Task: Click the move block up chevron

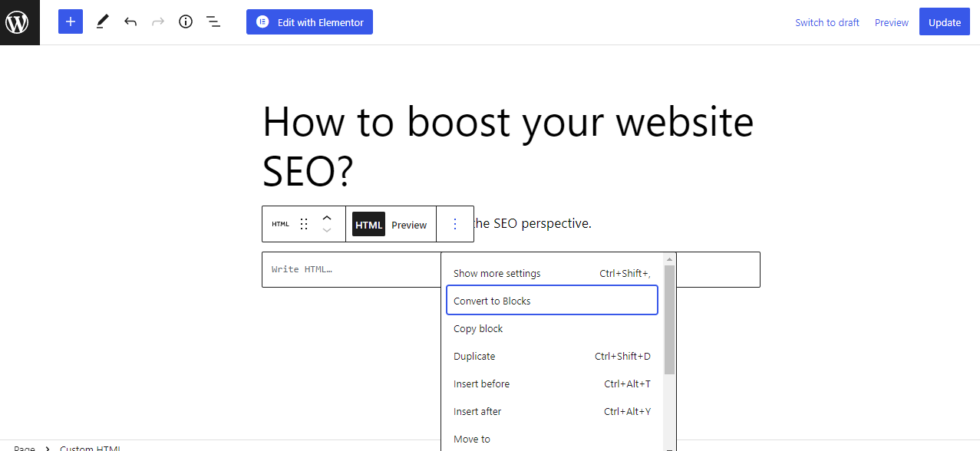Action: 326,217
